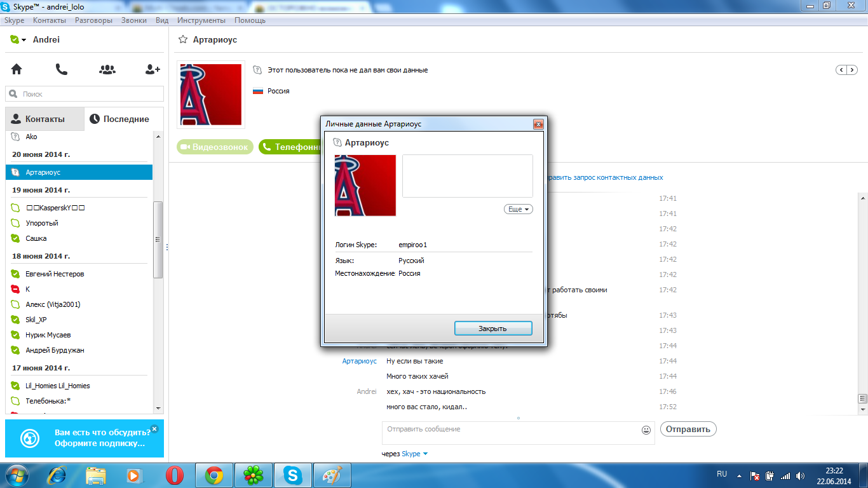Open the Разговоры menu
The image size is (868, 488).
[x=93, y=20]
